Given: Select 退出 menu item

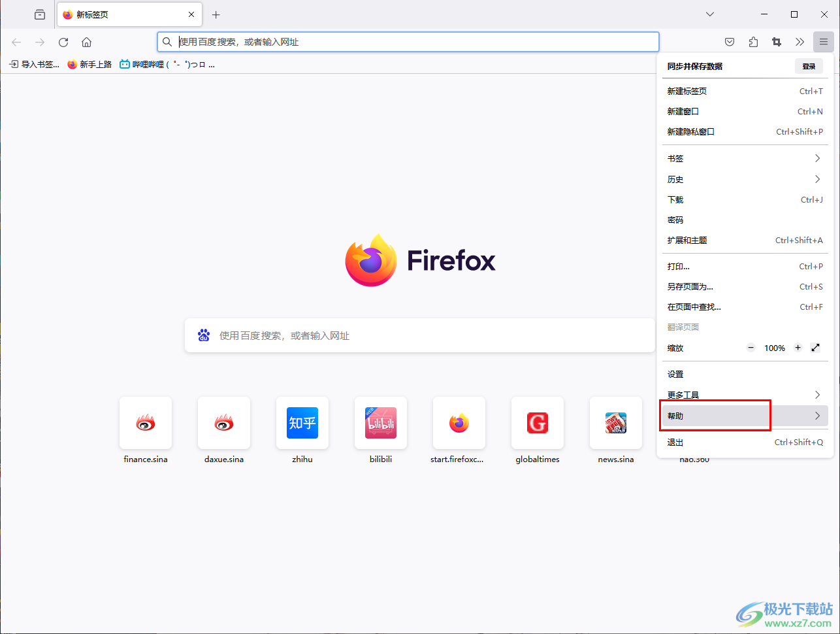Looking at the screenshot, I should [745, 442].
